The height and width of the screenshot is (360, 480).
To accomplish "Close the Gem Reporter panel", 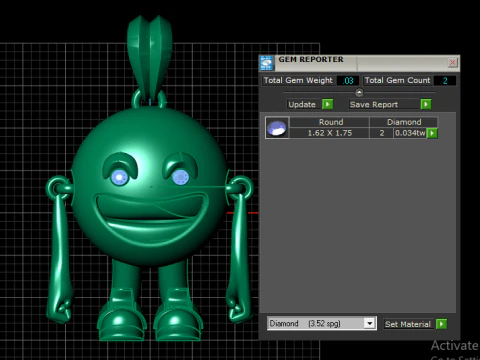I will click(452, 63).
